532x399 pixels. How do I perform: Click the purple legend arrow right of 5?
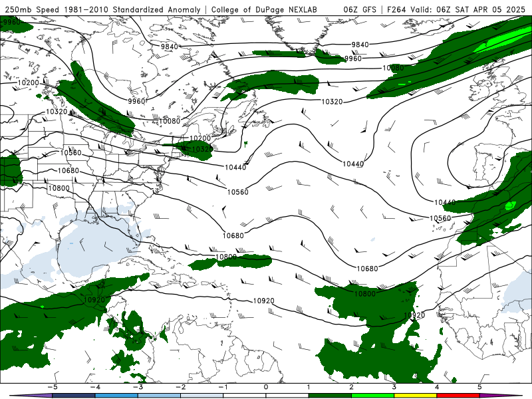coord(501,396)
